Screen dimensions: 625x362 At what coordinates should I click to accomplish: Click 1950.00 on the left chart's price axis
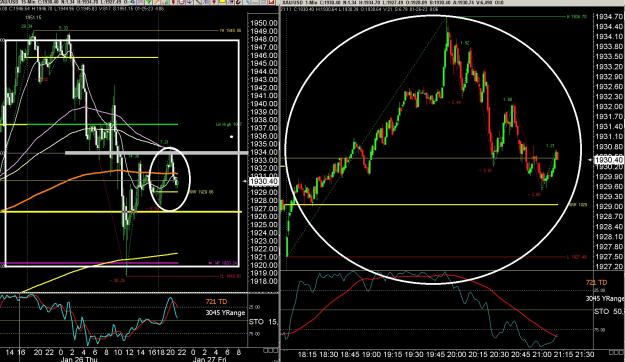tap(264, 23)
